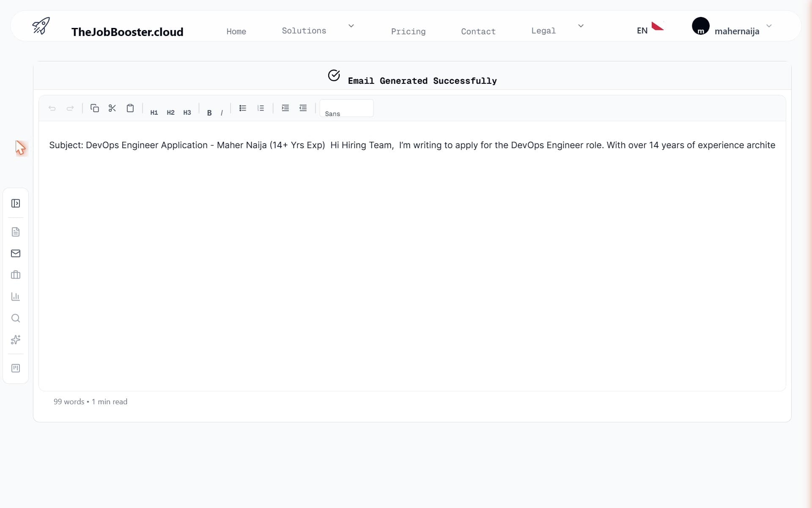Click the mahernaija profile avatar
812x508 pixels.
pyautogui.click(x=700, y=26)
